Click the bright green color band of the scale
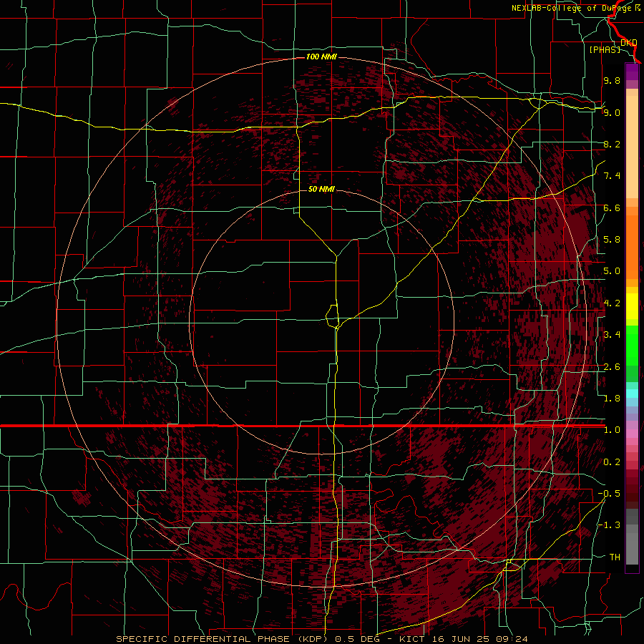 [632, 345]
